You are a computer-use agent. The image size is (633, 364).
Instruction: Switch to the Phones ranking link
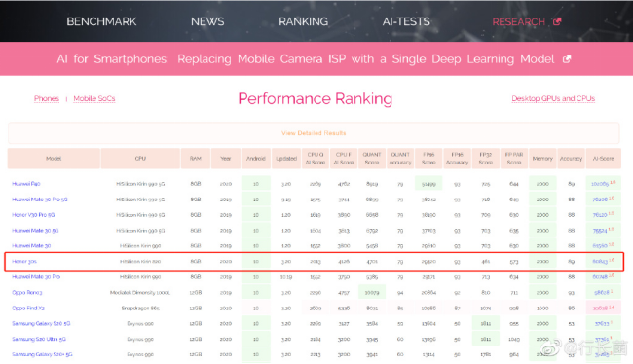[x=47, y=99]
